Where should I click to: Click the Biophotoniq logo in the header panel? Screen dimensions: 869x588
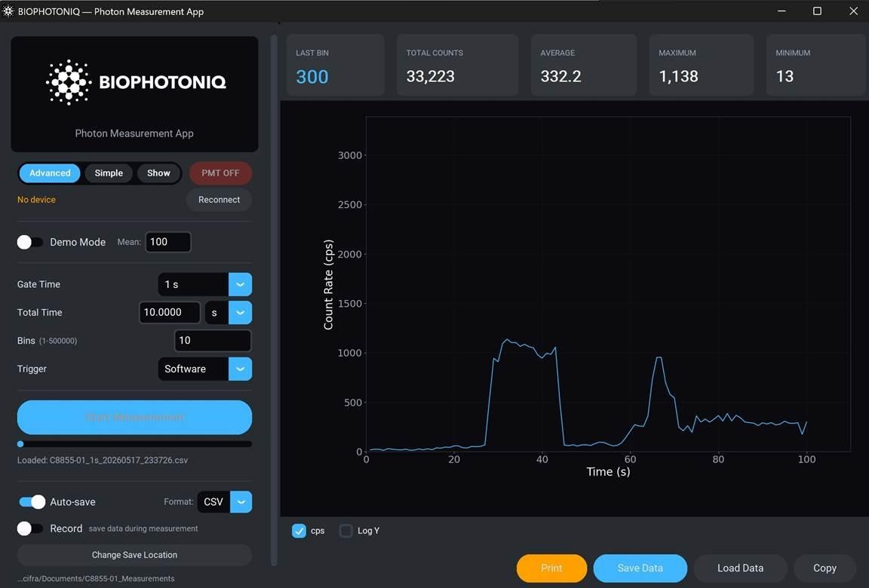[x=136, y=82]
